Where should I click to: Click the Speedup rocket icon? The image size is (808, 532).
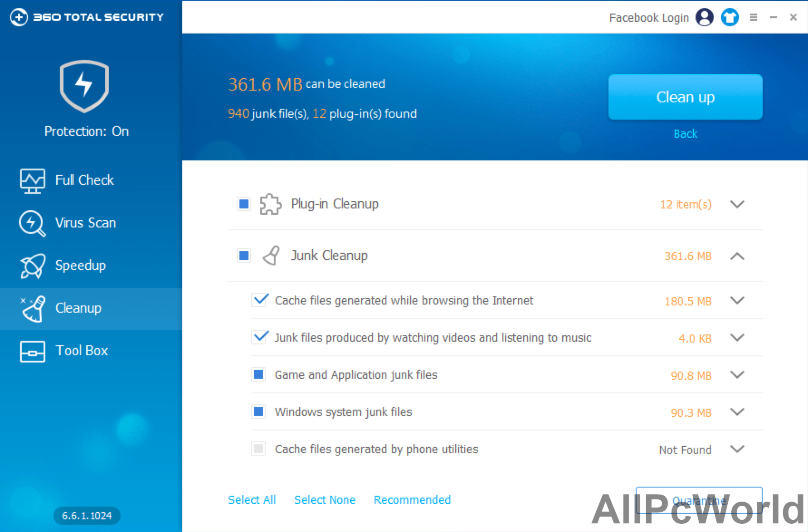[x=31, y=265]
